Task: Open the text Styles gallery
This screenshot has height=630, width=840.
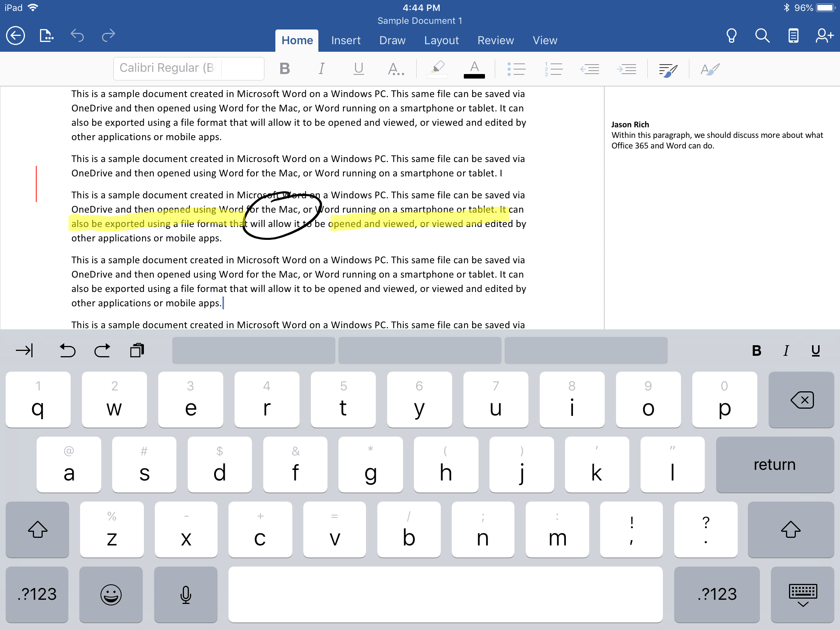Action: coord(710,69)
